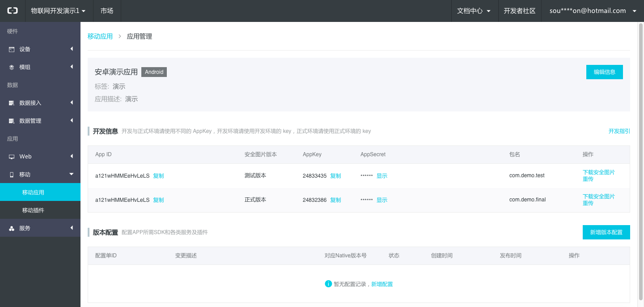Open the 物联网开发演示1 project dropdown

[x=58, y=11]
